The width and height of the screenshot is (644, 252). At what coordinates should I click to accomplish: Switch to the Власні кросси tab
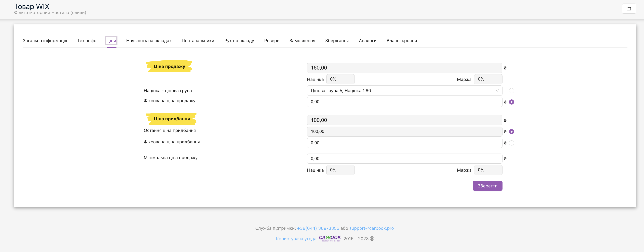coord(401,41)
